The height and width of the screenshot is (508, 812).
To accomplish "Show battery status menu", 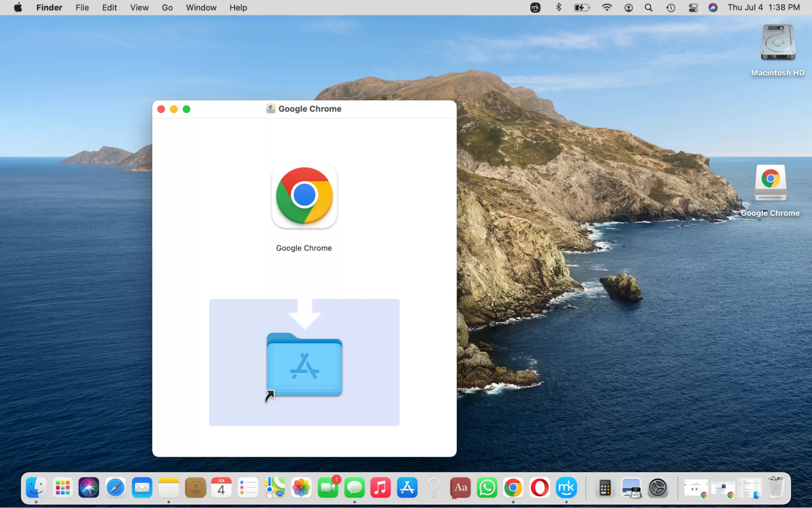I will [581, 8].
